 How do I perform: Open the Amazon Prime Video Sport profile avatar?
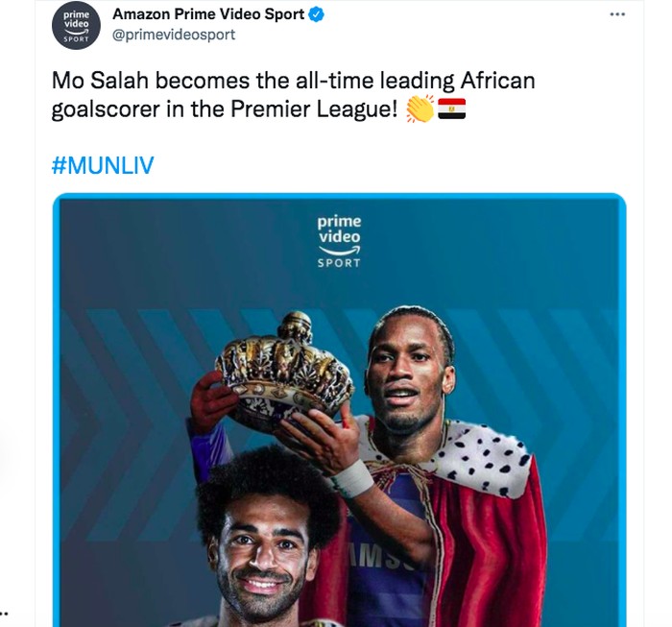pos(74,26)
